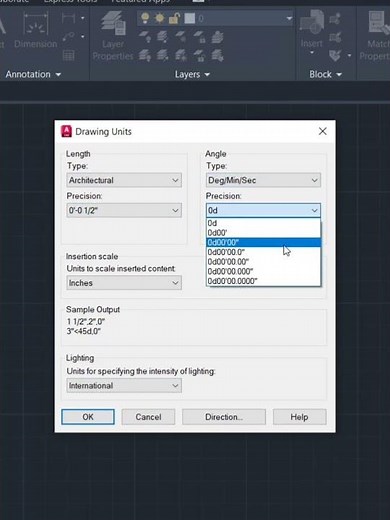Toggle layer 0 padlock icon
This screenshot has height=520, width=390.
coord(174,18)
